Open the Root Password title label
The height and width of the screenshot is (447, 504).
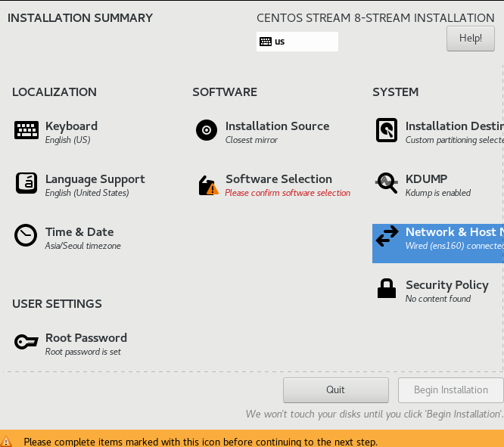click(x=86, y=338)
